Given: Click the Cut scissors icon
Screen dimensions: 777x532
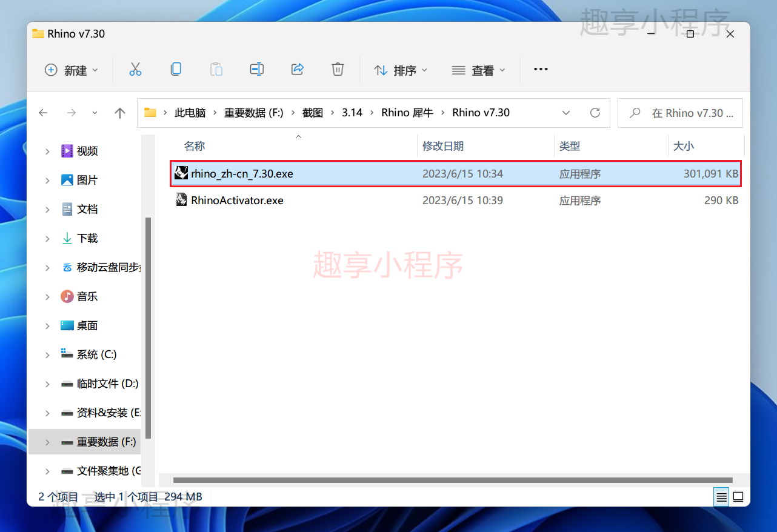Looking at the screenshot, I should (x=135, y=70).
